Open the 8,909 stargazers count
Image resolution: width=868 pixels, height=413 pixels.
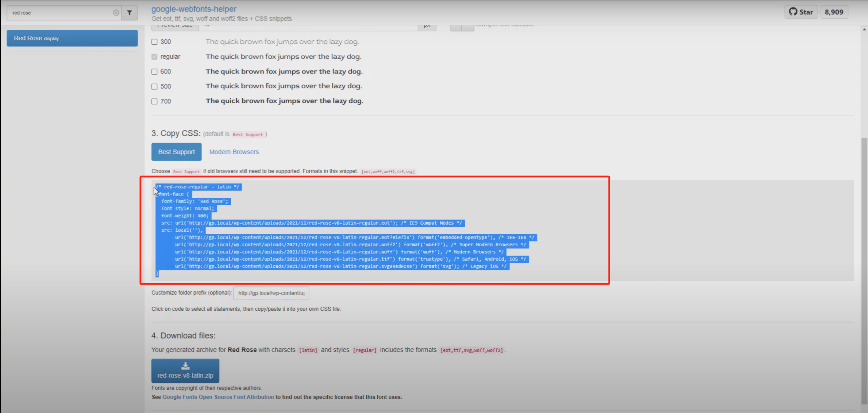click(x=834, y=12)
